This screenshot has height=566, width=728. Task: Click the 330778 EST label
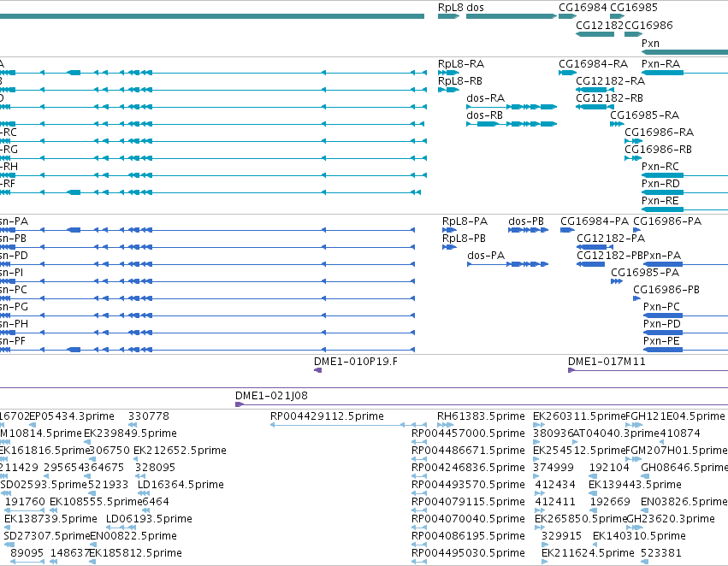(149, 416)
